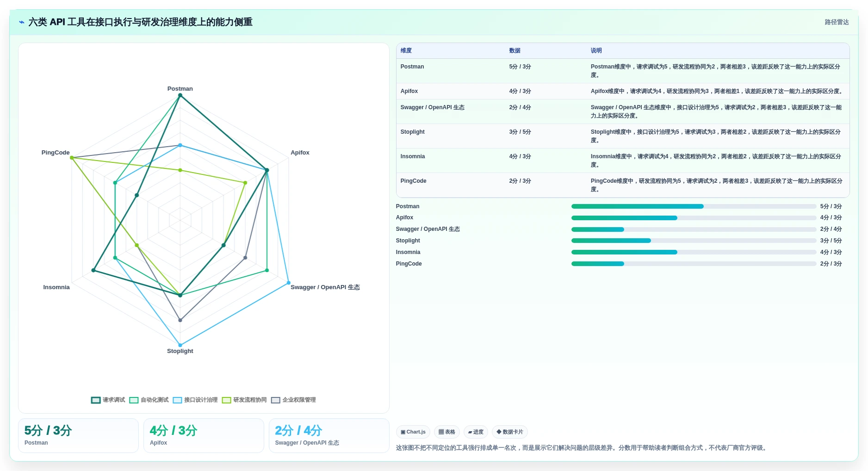Click the Stoplight progress bar
The image size is (868, 471).
694,241
